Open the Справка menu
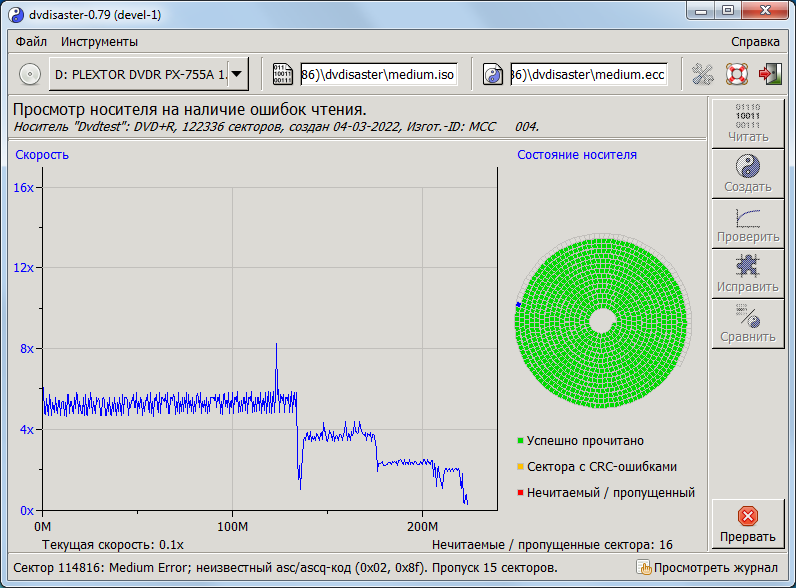796x588 pixels. pyautogui.click(x=755, y=42)
